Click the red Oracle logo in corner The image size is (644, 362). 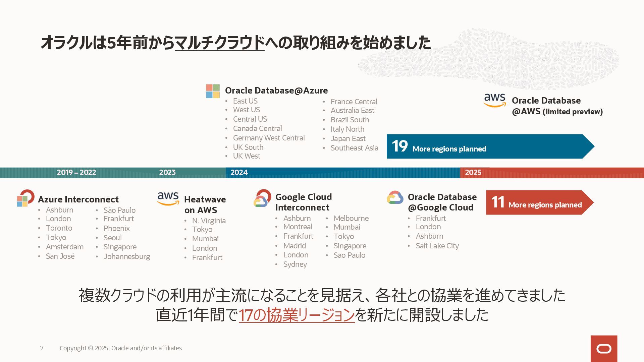[x=604, y=349]
